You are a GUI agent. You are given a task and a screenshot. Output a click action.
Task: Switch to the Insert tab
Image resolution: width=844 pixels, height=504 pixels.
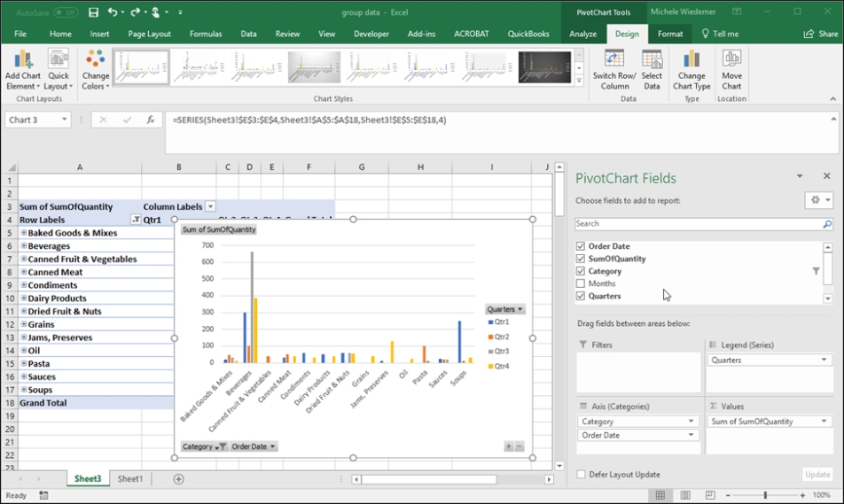[x=99, y=34]
